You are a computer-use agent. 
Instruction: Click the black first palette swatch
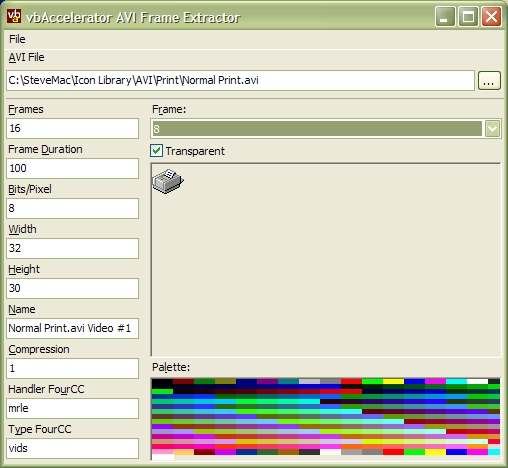163,381
